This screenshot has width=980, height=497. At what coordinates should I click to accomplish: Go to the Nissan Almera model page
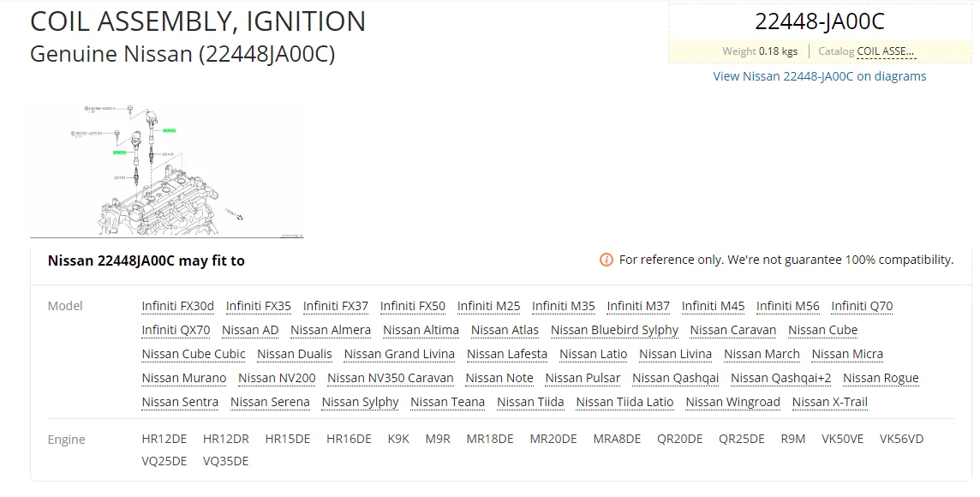(331, 330)
